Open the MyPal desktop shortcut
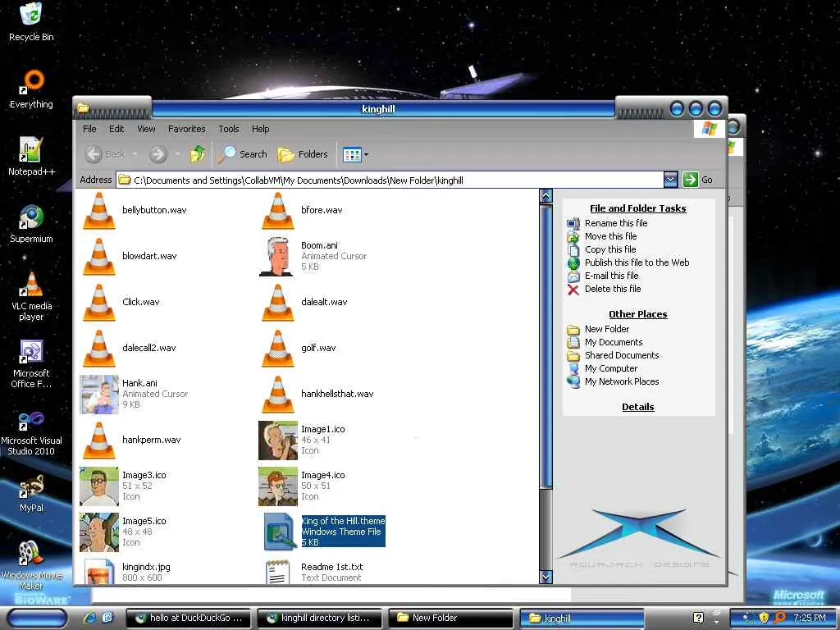 click(x=32, y=493)
